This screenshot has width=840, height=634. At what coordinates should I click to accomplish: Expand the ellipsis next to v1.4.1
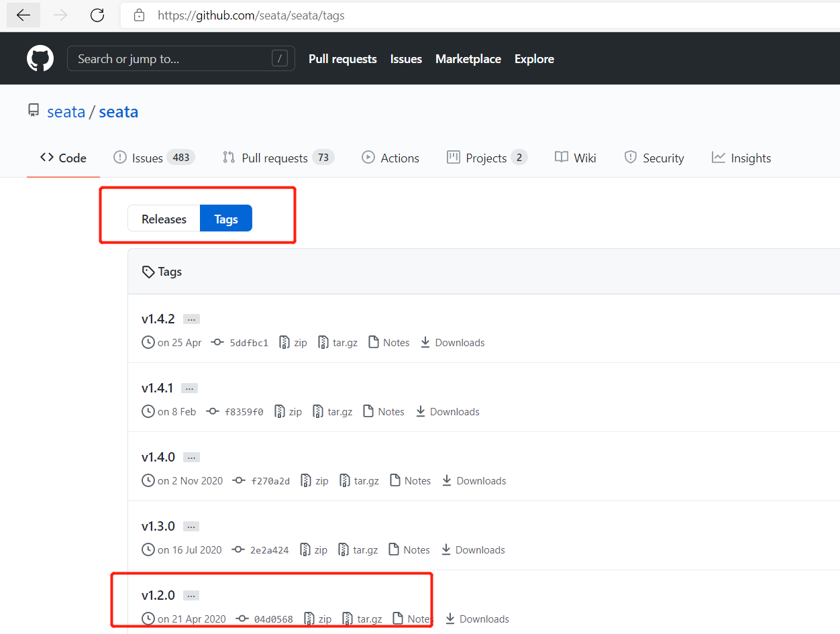pyautogui.click(x=190, y=388)
